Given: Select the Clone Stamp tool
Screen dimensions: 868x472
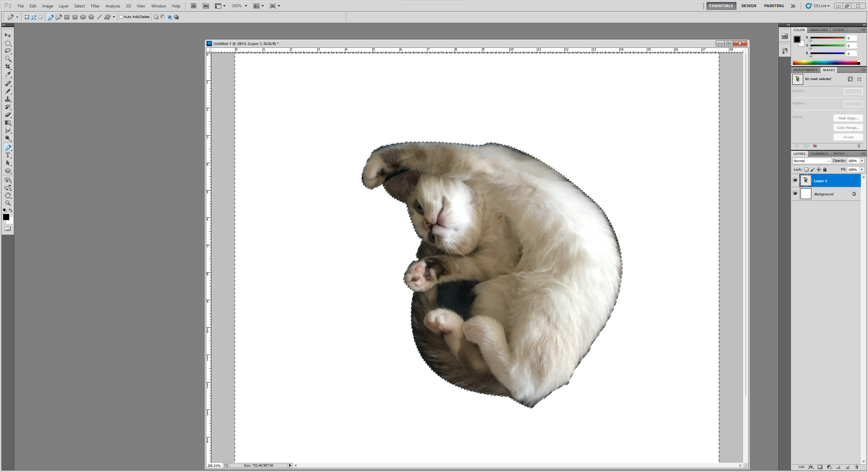Looking at the screenshot, I should click(8, 99).
